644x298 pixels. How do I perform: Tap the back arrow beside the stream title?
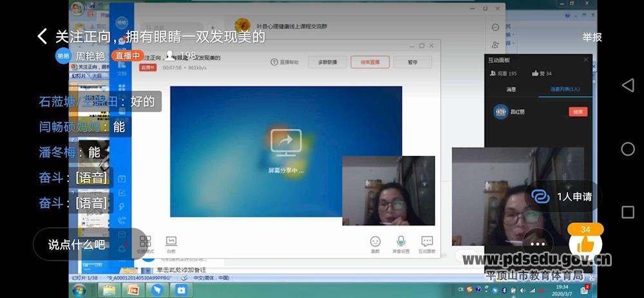point(43,36)
